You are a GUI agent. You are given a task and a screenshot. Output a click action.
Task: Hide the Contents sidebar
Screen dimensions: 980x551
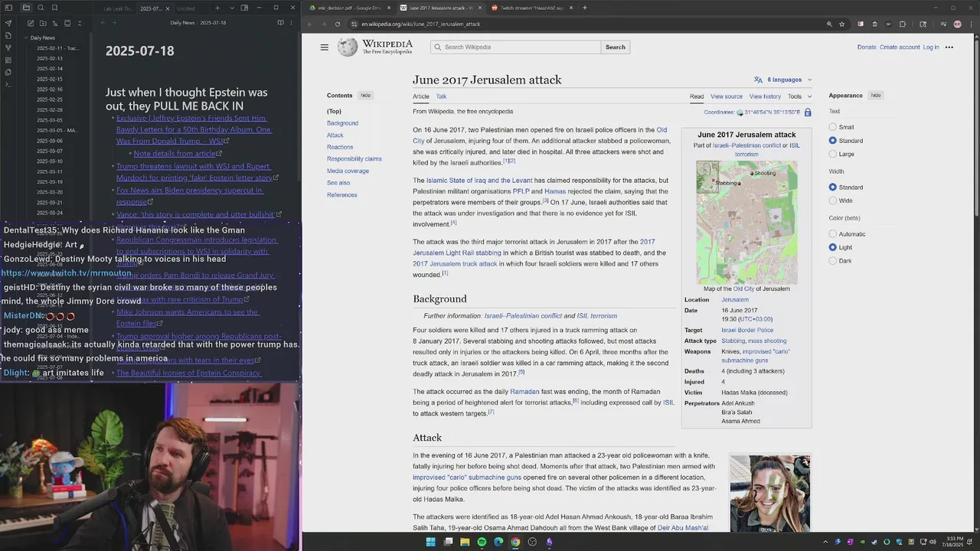click(365, 96)
